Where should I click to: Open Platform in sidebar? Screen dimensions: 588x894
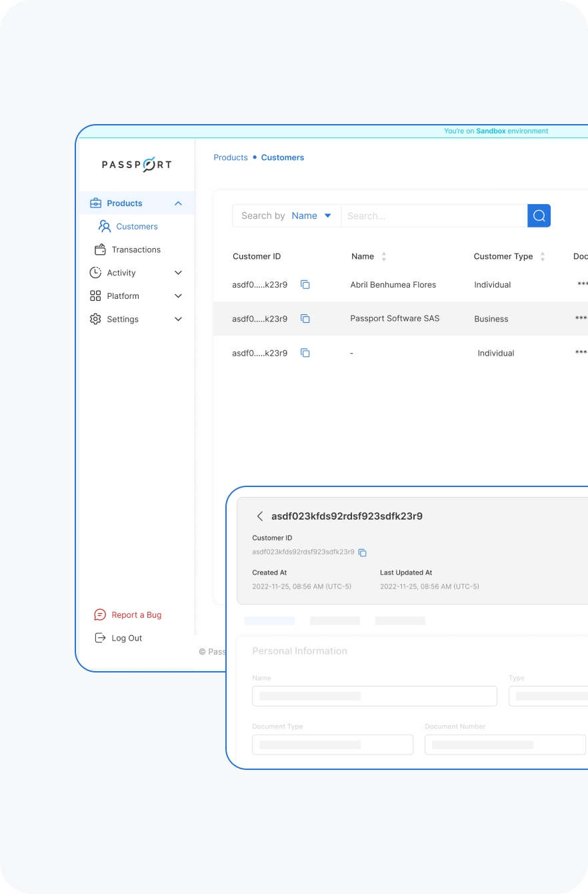coord(123,296)
